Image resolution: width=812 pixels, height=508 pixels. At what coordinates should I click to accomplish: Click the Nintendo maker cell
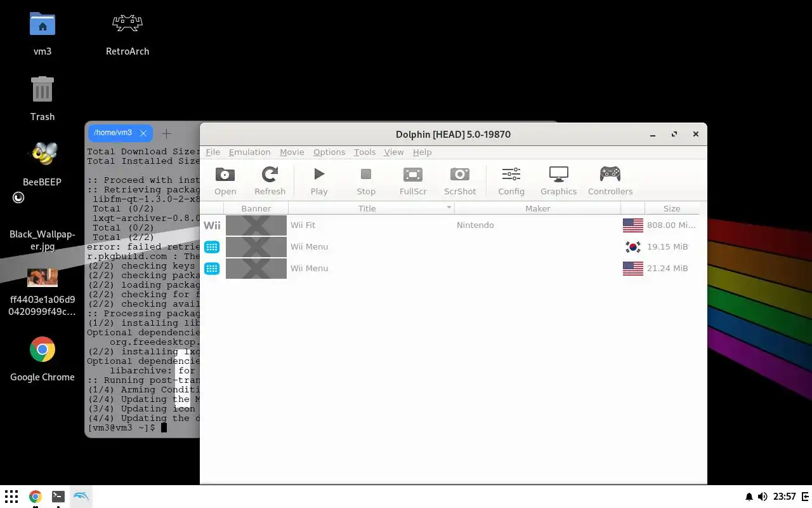475,225
